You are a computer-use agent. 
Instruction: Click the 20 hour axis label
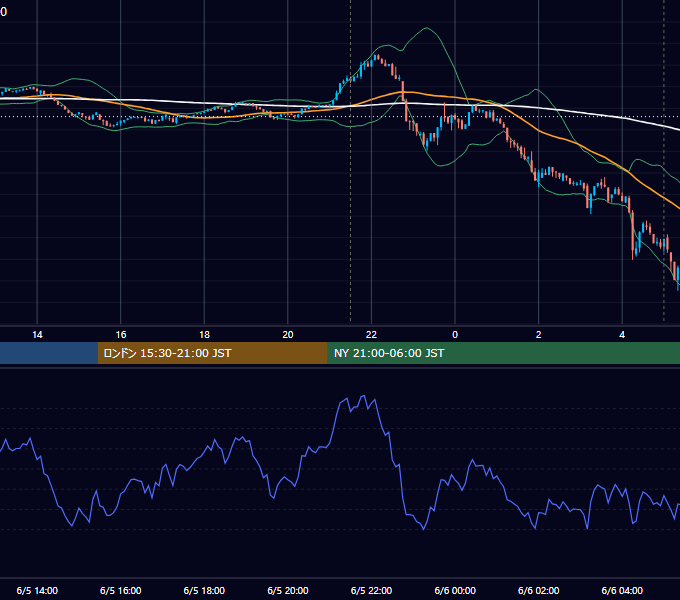point(288,335)
